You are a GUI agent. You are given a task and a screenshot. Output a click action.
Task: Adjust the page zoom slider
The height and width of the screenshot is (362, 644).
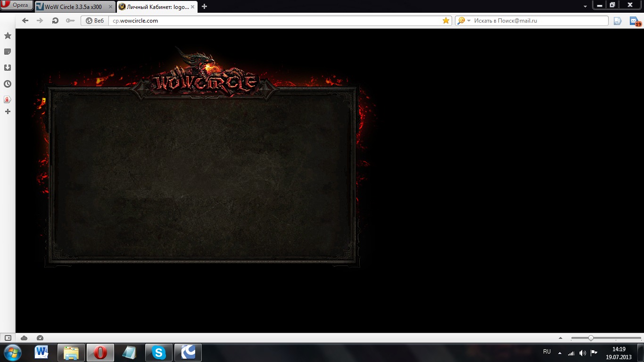[x=606, y=338]
